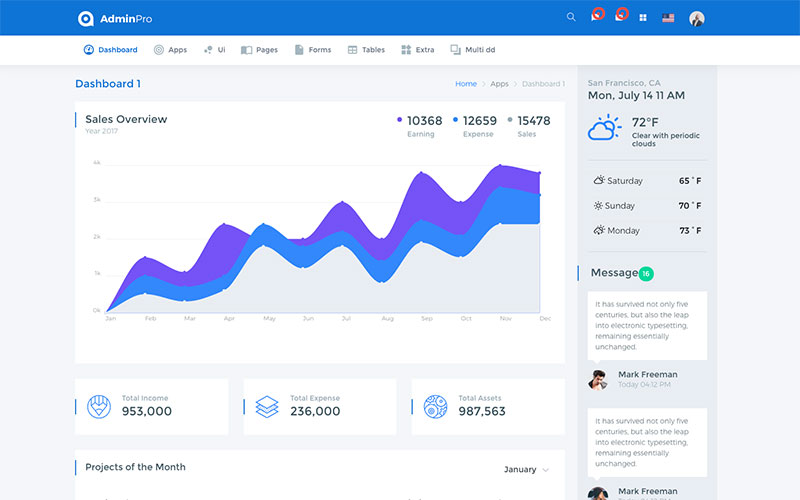
Task: Click the 236,000 total expense value
Action: 315,411
